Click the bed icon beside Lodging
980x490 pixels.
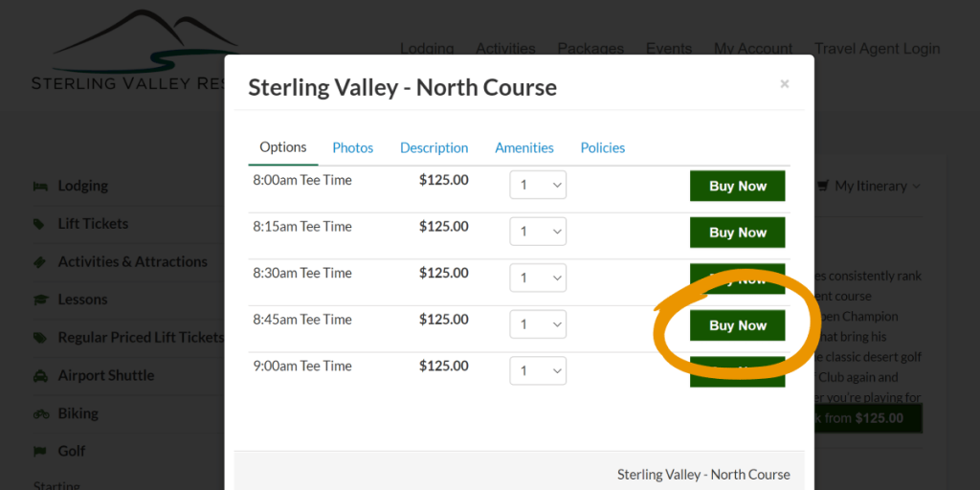click(39, 186)
